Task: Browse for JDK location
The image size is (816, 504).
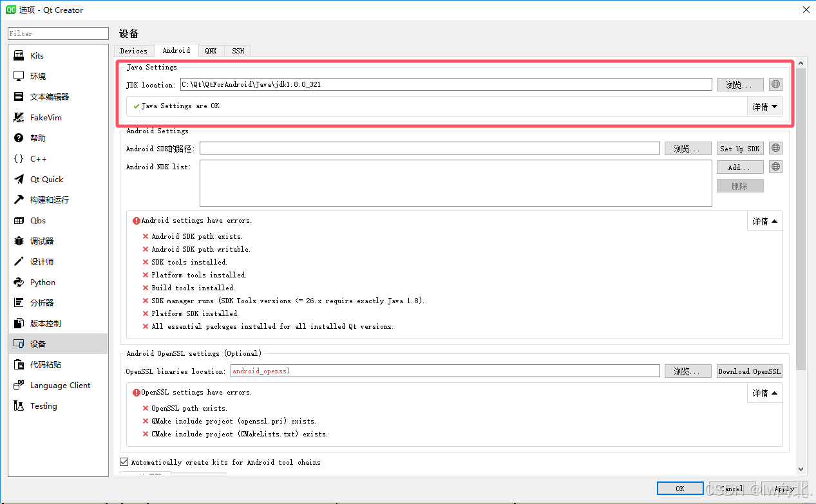Action: pyautogui.click(x=740, y=84)
